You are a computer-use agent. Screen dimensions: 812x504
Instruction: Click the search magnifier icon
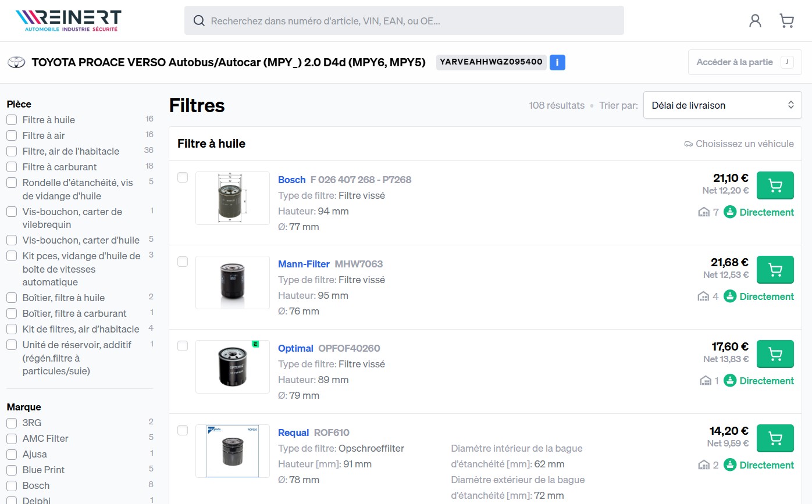(x=199, y=21)
